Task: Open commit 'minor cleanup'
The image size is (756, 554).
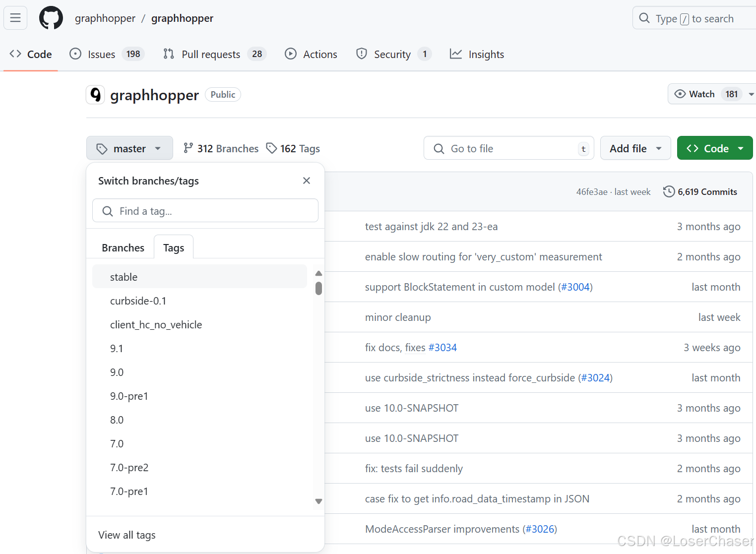Action: point(398,317)
